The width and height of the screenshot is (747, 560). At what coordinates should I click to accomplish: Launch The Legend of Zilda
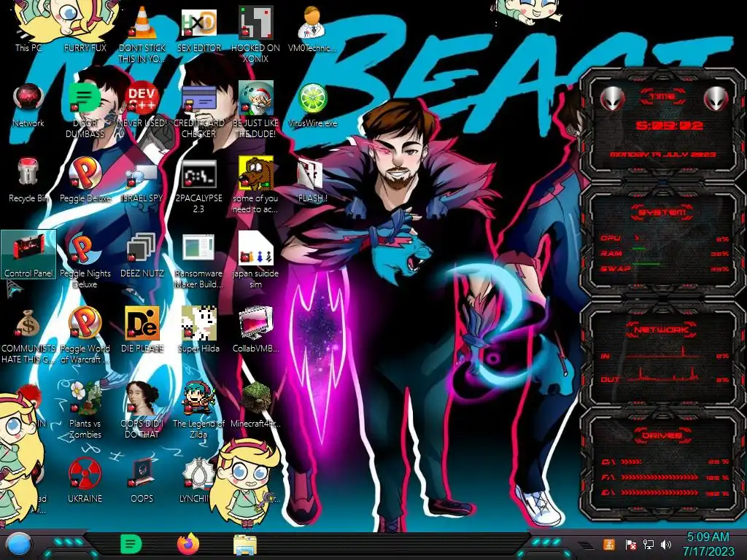(x=198, y=410)
